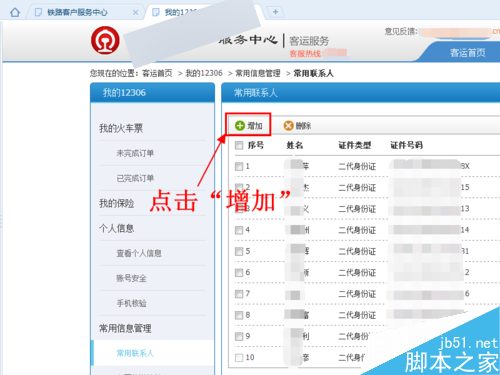Click the 我的12306 sidebar panel header
The width and height of the screenshot is (500, 375).
[152, 93]
